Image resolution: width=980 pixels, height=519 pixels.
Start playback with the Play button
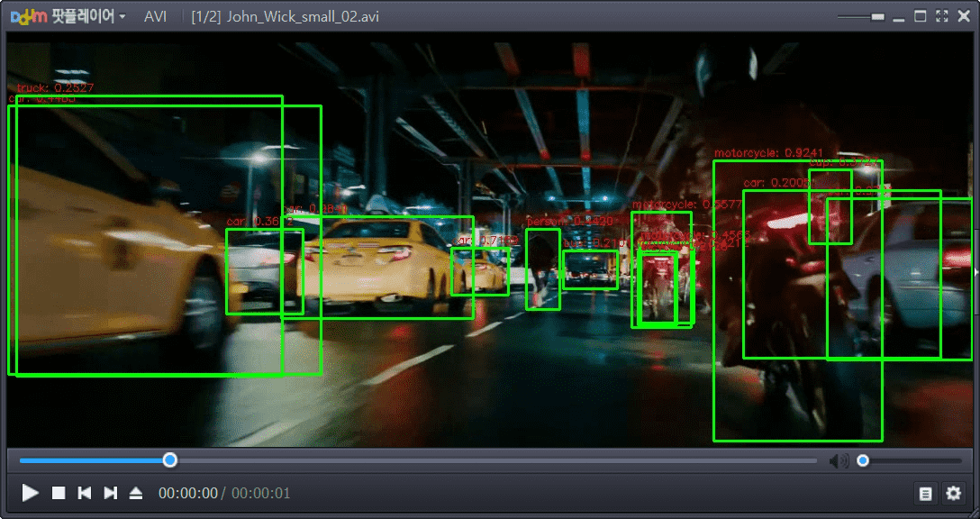point(30,493)
